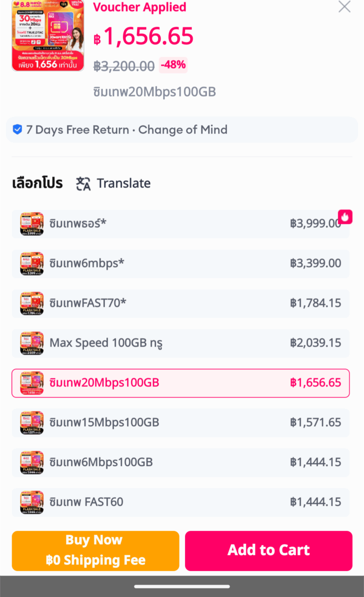Tap the thumbnail icon of Max Speed 100GB
This screenshot has height=597, width=364.
tap(32, 343)
